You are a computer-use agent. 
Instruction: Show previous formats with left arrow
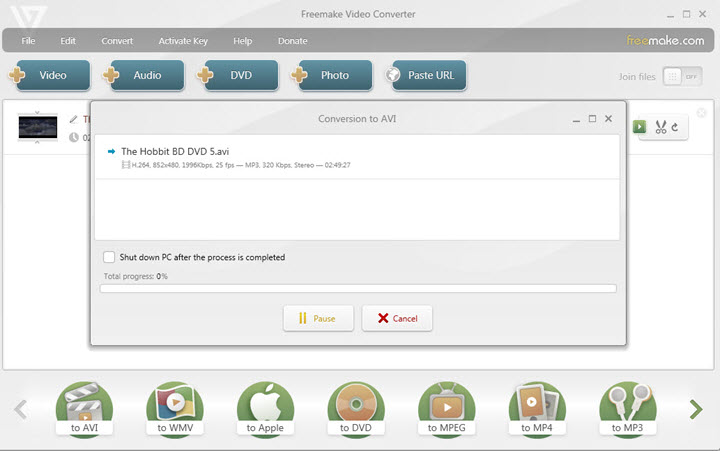click(x=21, y=409)
